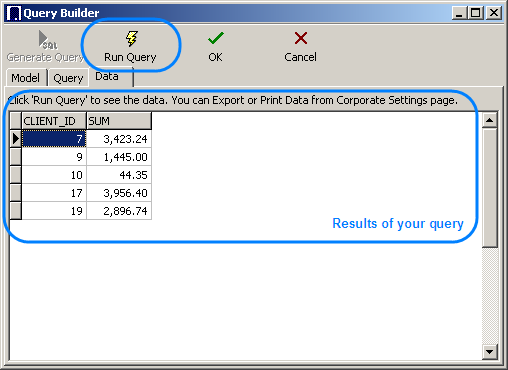Click the scrollbar up arrow
Screen dimensions: 508x370
tap(490, 120)
